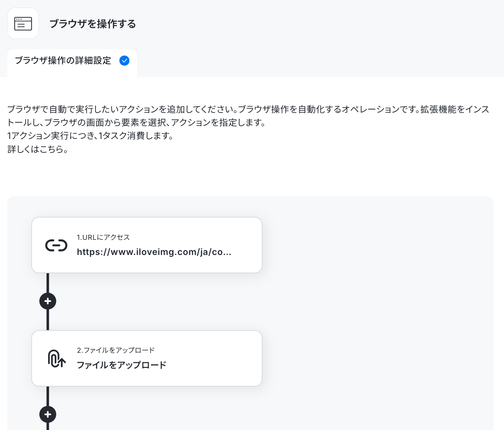Click the 1アクション実行につき、1タスク消費します line
Viewport: 504px width, 430px height.
pos(90,136)
